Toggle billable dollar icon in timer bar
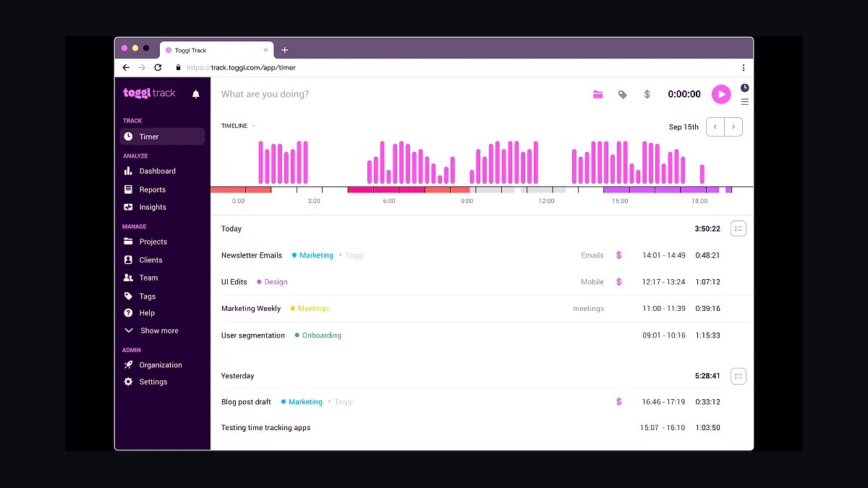868x488 pixels. coord(647,94)
